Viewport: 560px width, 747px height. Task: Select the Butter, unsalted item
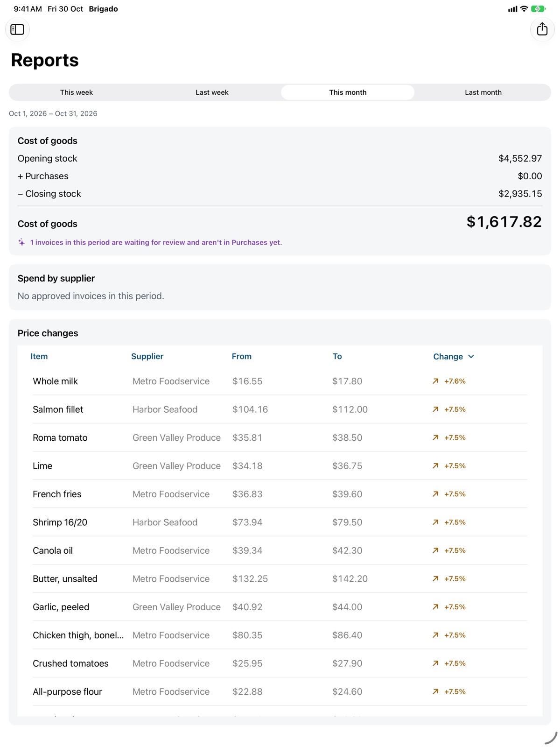tap(65, 579)
